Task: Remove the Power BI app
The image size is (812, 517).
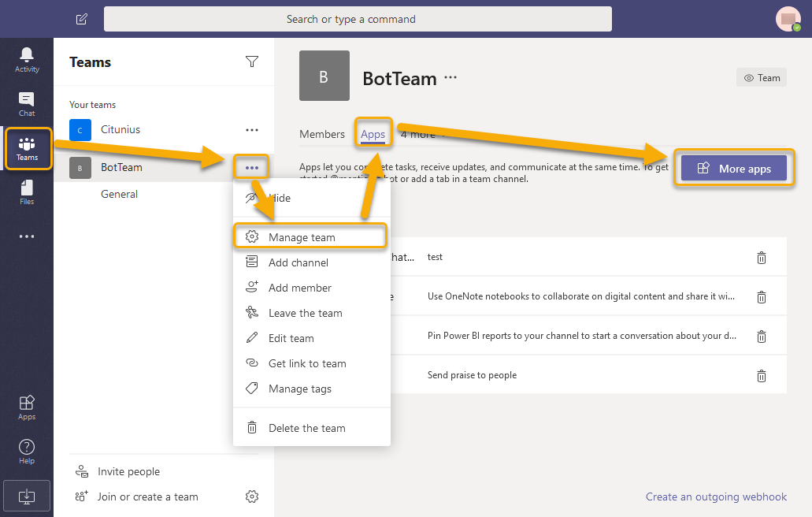Action: coord(762,337)
